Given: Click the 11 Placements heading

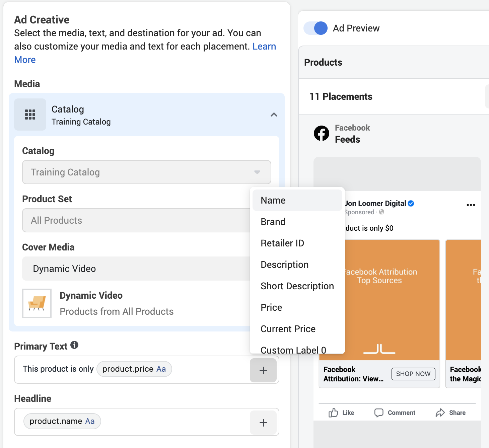Looking at the screenshot, I should [x=341, y=96].
